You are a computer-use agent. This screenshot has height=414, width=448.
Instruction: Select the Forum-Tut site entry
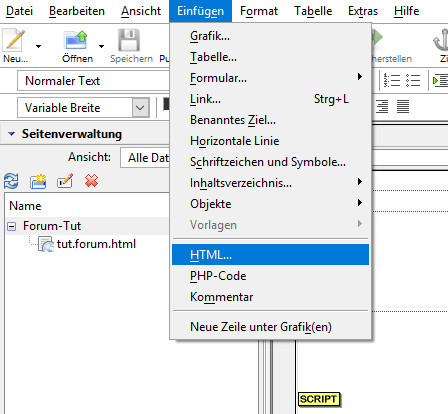pos(52,226)
